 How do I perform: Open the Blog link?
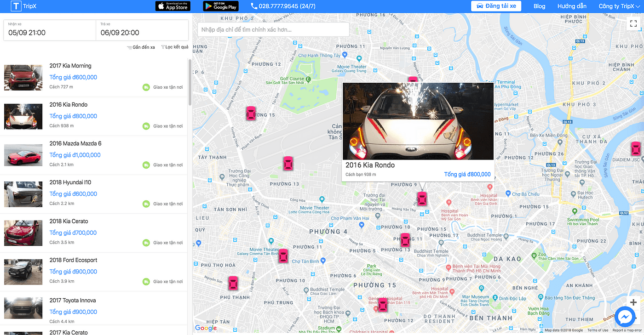(x=539, y=6)
